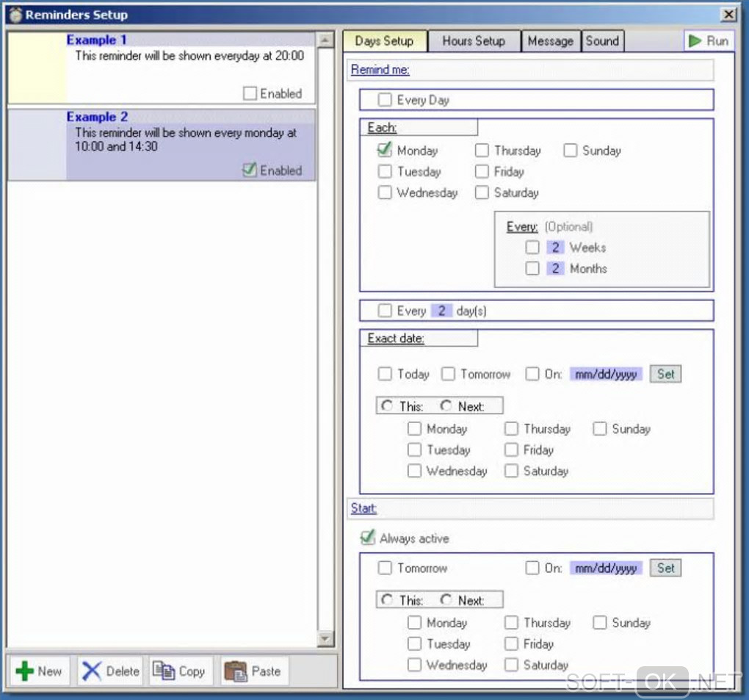
Task: Check Friday in the Each group
Action: tap(482, 172)
